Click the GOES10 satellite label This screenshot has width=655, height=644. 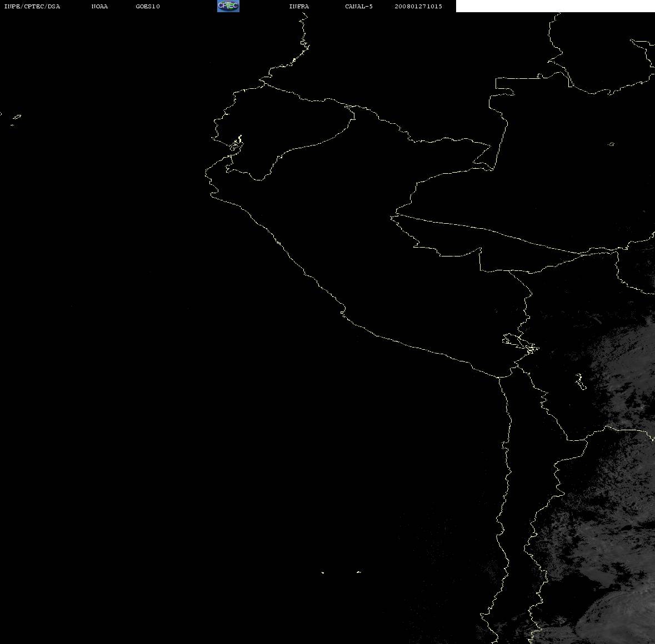click(x=147, y=6)
